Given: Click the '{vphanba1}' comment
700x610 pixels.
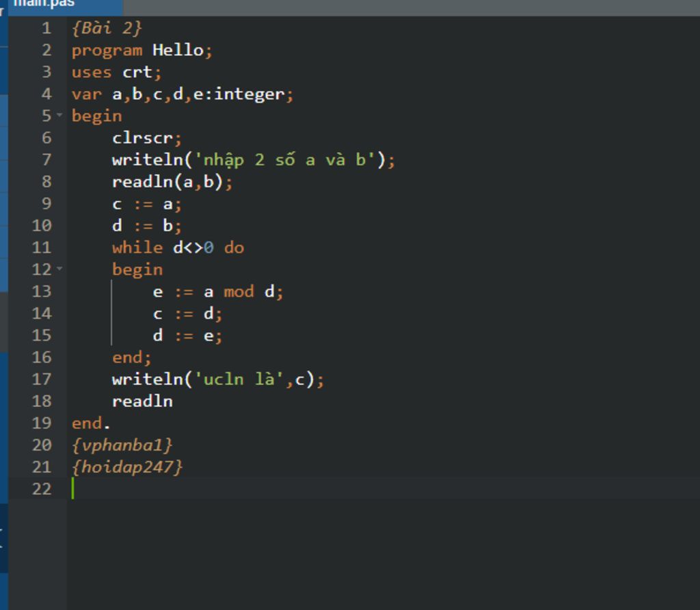Looking at the screenshot, I should [x=122, y=445].
